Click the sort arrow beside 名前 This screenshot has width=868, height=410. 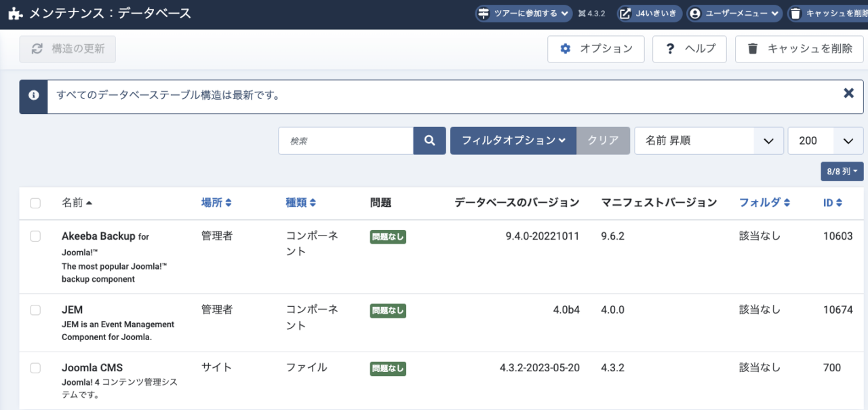(89, 203)
